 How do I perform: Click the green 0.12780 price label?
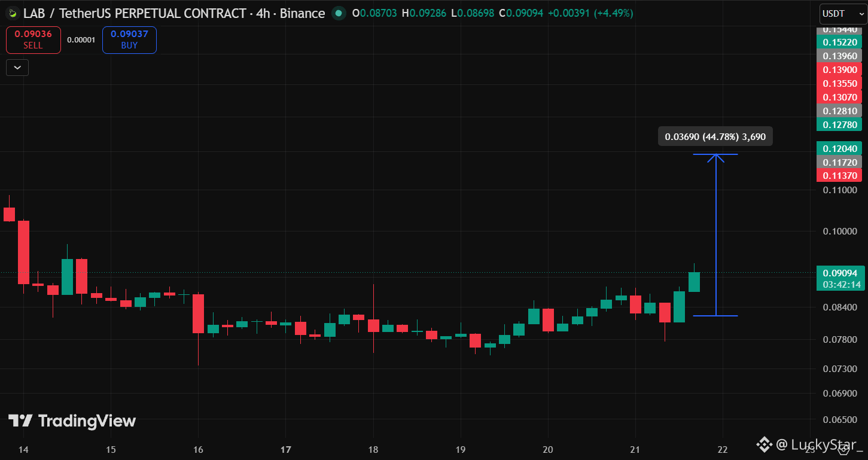coord(839,124)
